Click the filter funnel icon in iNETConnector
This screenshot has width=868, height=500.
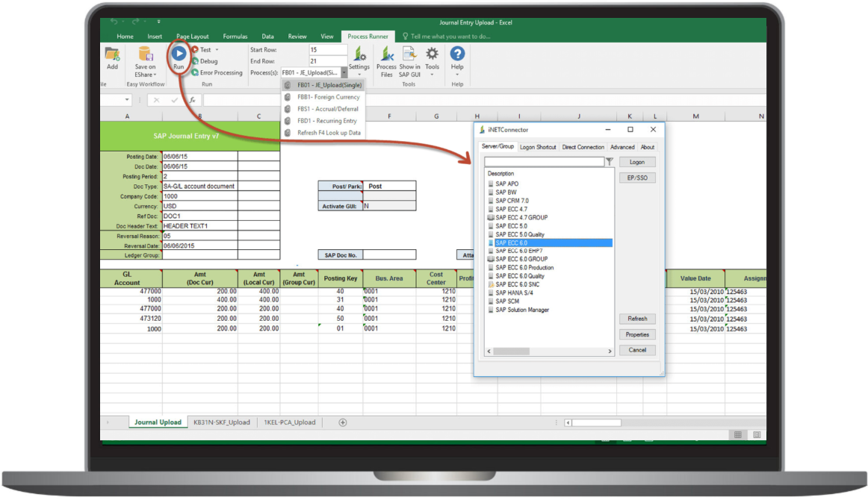[610, 161]
